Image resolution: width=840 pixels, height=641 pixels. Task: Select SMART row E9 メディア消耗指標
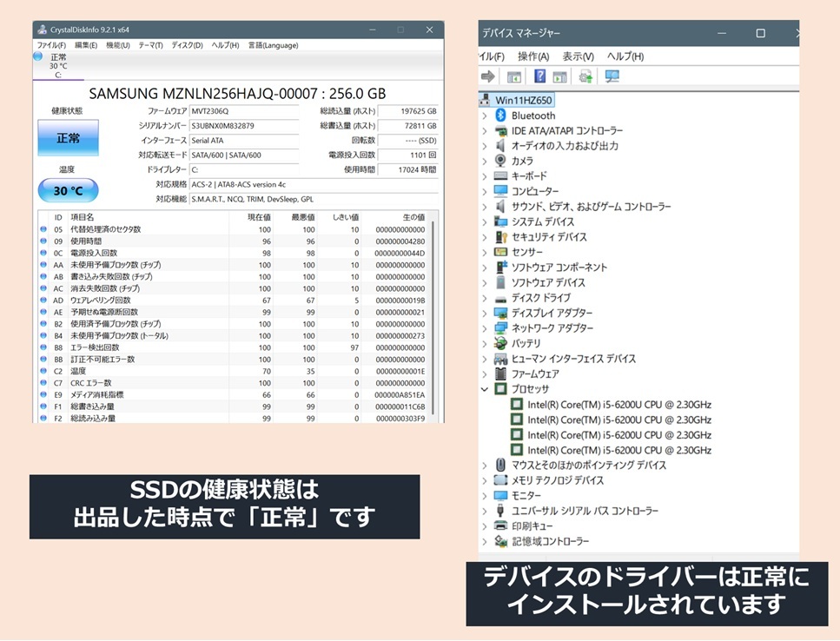[233, 394]
